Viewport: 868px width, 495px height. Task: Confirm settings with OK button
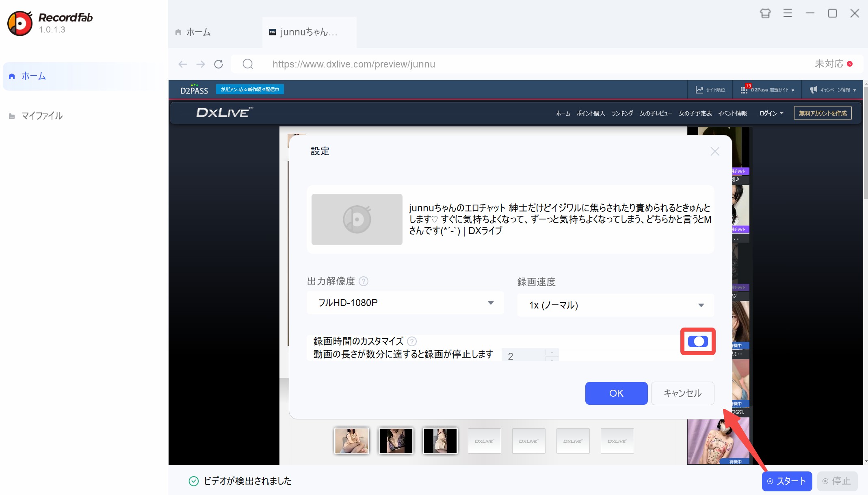tap(616, 393)
